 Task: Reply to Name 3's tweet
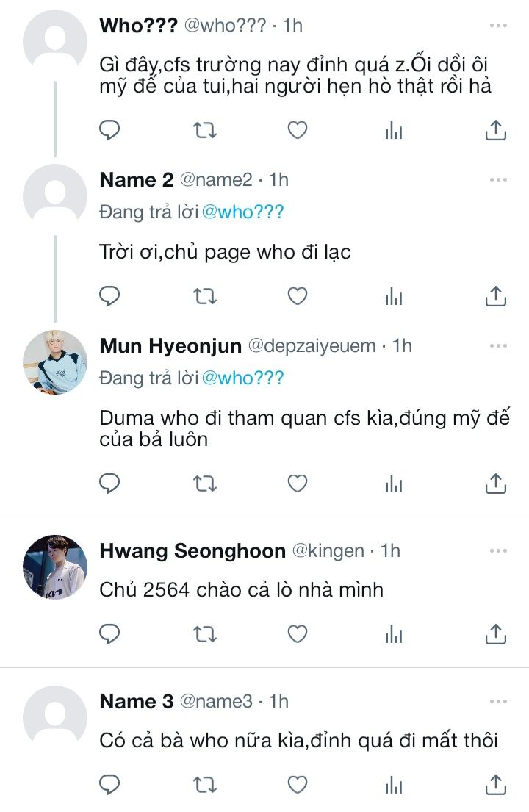coord(109,784)
